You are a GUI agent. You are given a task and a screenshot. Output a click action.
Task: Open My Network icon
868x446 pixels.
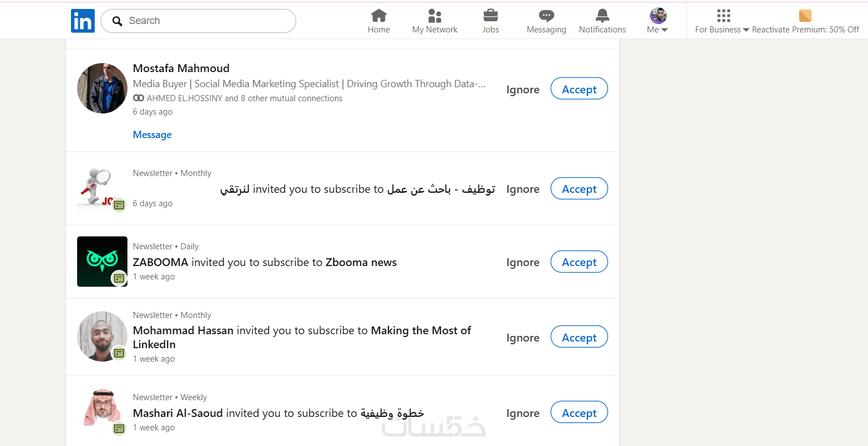[434, 16]
